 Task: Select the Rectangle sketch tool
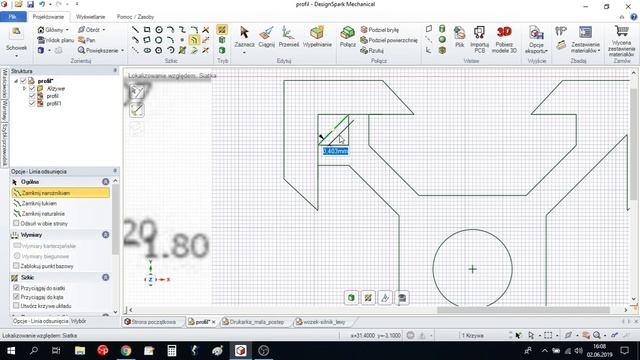tap(147, 30)
